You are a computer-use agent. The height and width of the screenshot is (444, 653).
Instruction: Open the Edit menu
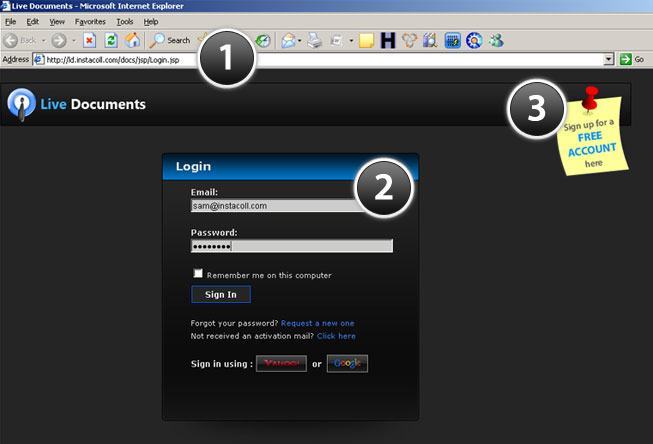point(32,22)
